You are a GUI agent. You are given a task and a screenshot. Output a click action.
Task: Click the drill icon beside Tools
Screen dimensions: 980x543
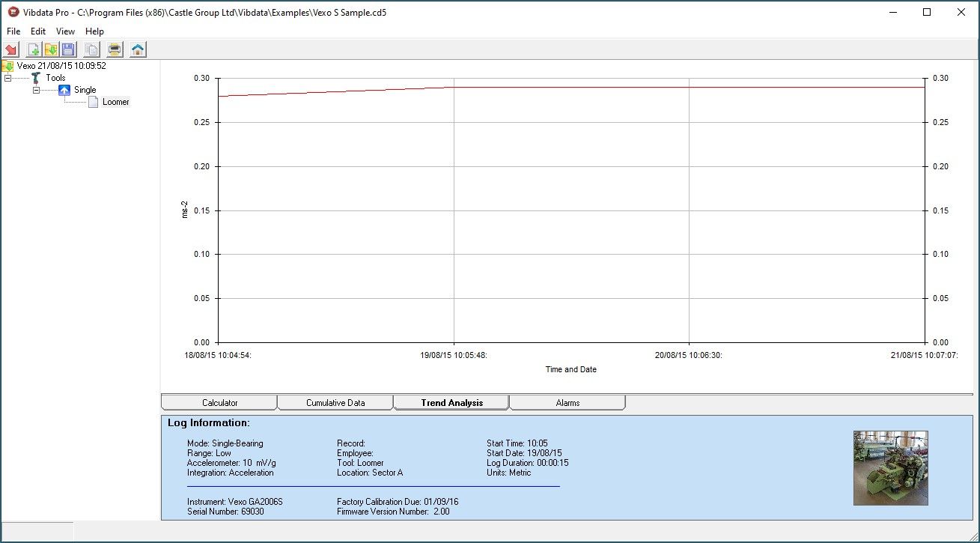tap(36, 78)
